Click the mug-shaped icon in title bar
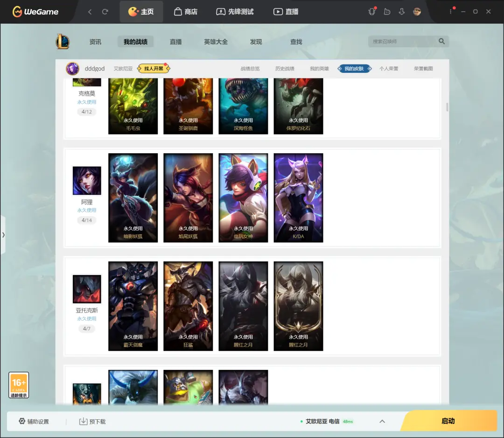 [x=387, y=12]
